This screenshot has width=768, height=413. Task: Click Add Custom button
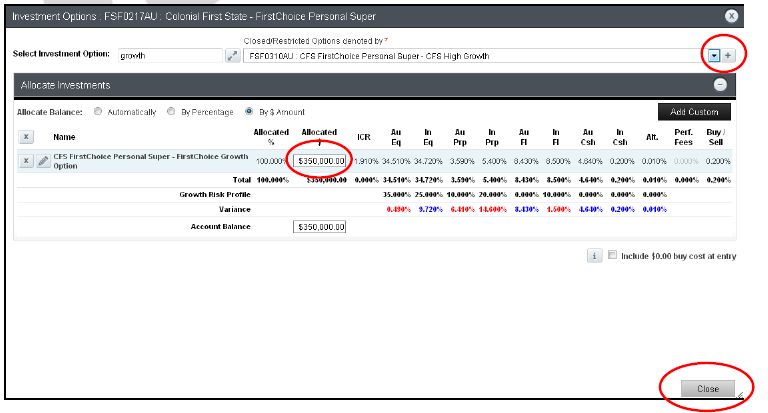point(694,112)
